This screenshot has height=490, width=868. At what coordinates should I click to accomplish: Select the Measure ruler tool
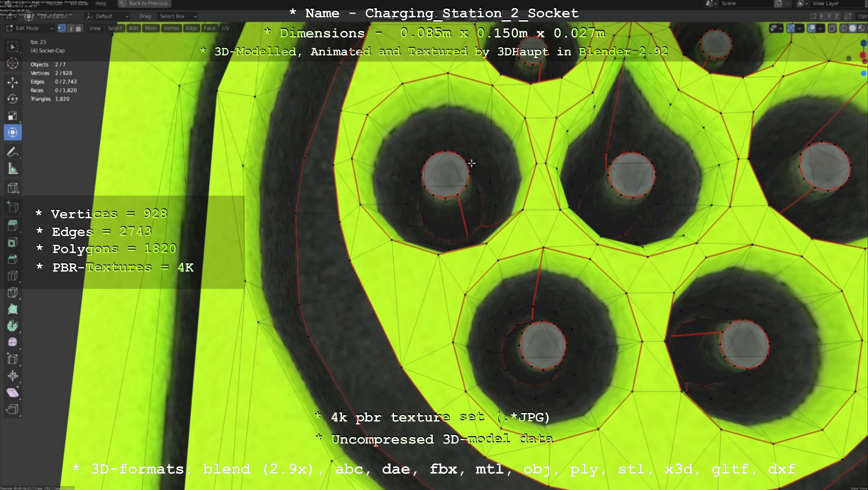point(12,169)
